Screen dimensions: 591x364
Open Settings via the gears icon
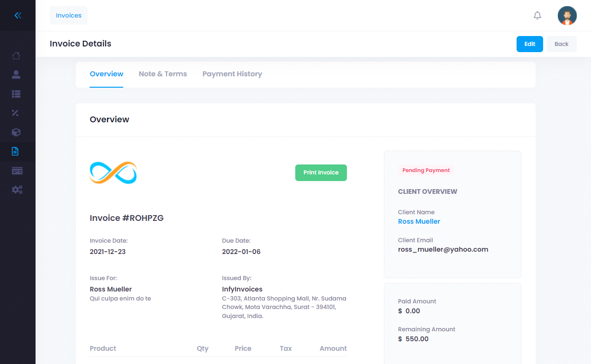16,190
